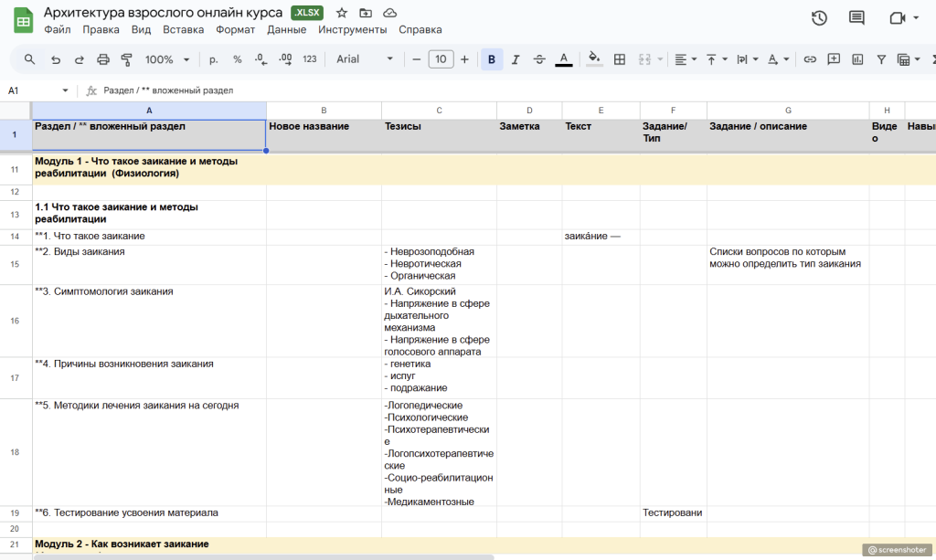Screen dimensions: 936x560
Task: Open the Fill color bucket picker
Action: (x=594, y=59)
